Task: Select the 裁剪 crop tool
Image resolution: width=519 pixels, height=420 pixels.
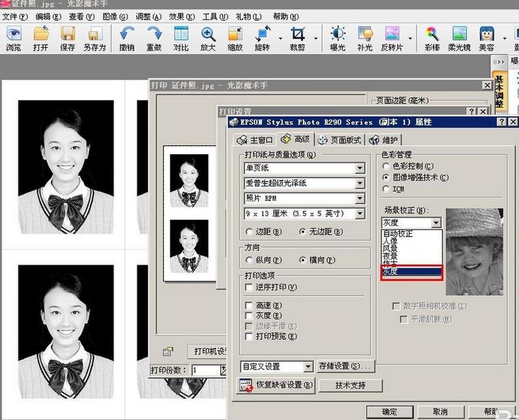Action: 298,38
